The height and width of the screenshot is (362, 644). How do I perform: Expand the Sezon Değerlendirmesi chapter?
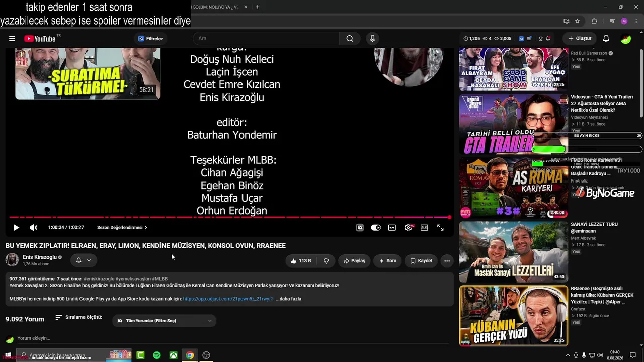[x=122, y=228]
